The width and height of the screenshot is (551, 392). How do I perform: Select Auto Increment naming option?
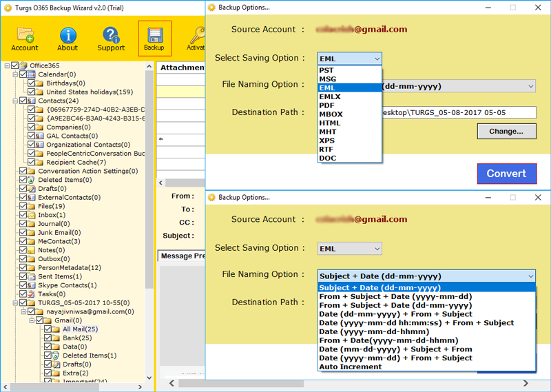(x=426, y=367)
